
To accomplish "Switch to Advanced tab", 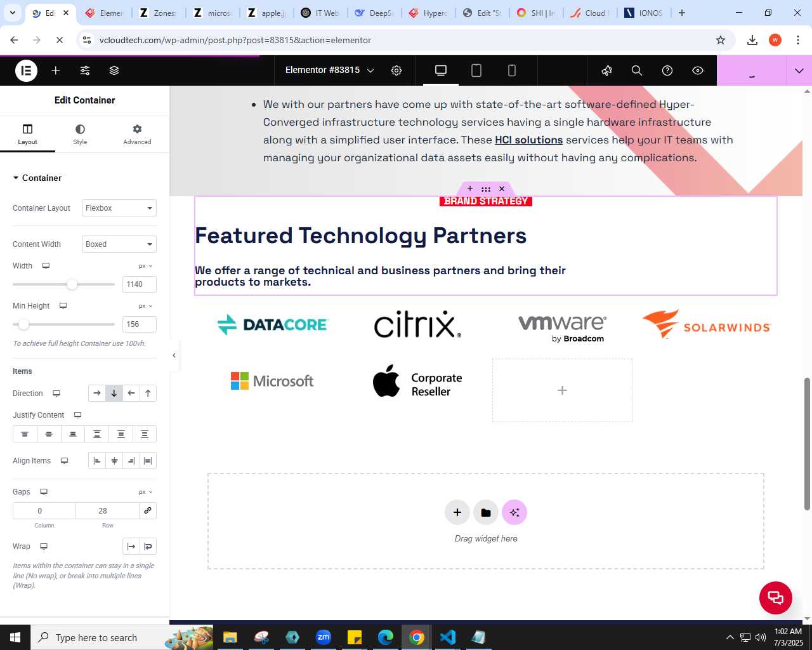I will [x=137, y=134].
